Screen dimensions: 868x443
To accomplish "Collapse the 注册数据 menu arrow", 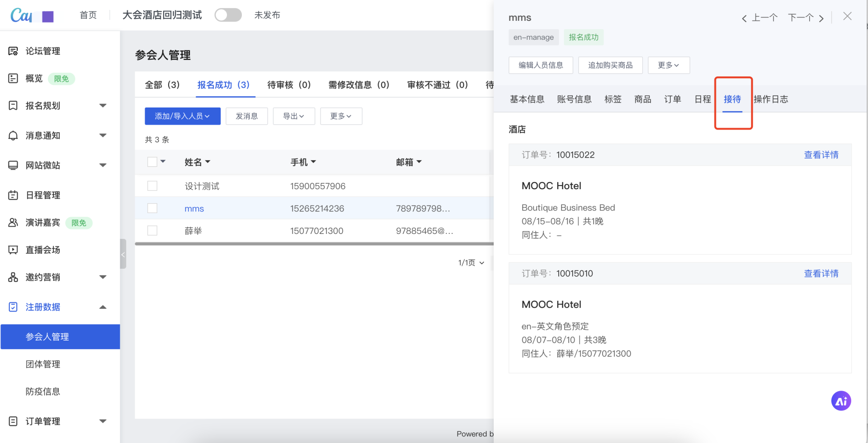I will (103, 307).
